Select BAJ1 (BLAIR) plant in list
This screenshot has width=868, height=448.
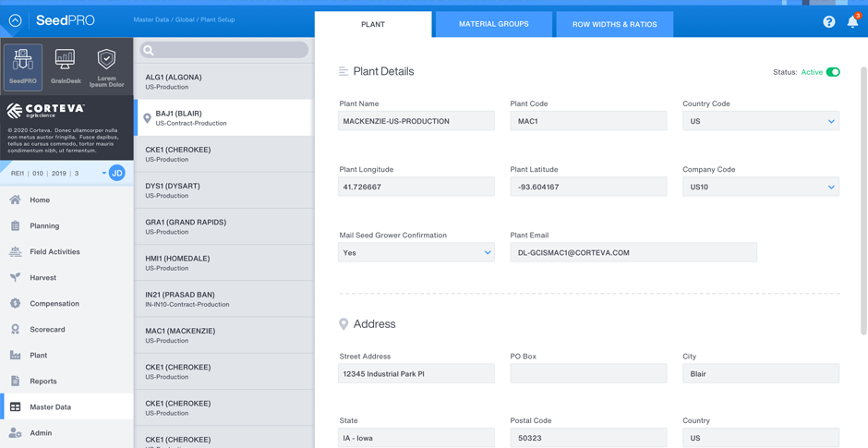pyautogui.click(x=223, y=118)
